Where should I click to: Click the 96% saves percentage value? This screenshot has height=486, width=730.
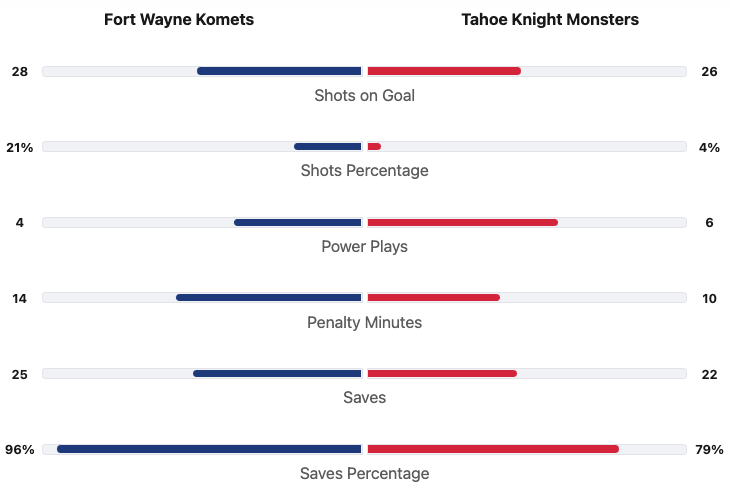(20, 450)
